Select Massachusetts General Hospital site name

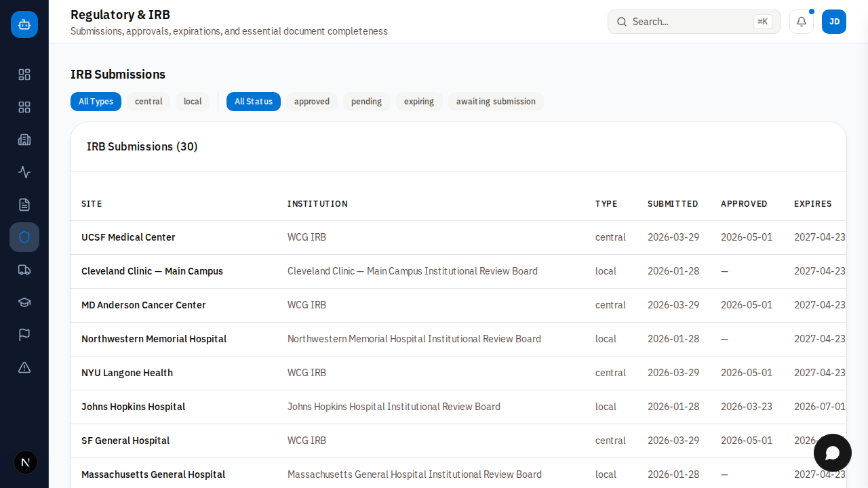[x=153, y=474]
